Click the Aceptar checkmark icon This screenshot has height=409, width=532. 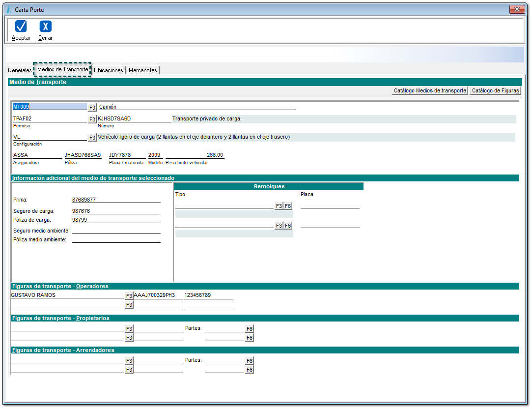pyautogui.click(x=21, y=27)
